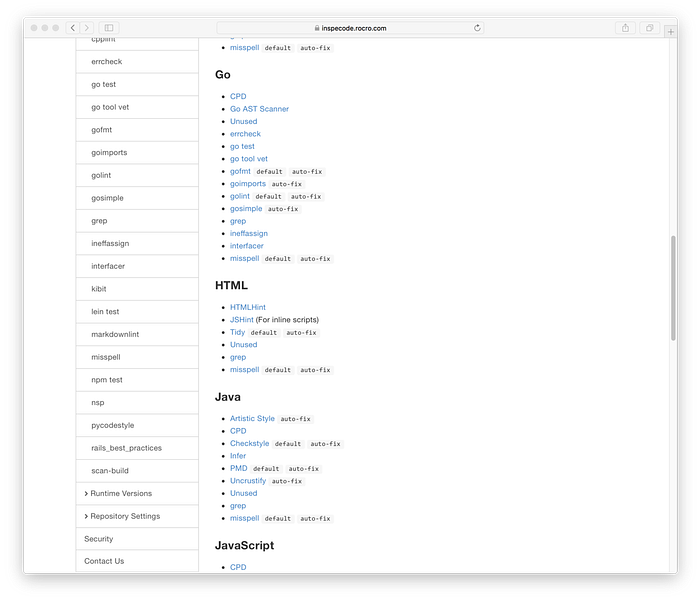Screen dimensions: 699x600
Task: Open the Uncrustify link
Action: (x=248, y=481)
